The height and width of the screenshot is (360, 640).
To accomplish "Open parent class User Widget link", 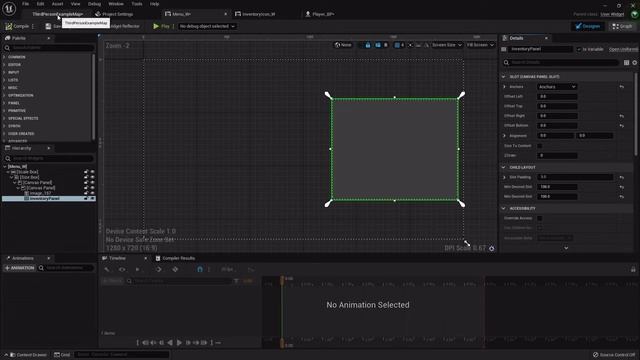I will tap(612, 14).
